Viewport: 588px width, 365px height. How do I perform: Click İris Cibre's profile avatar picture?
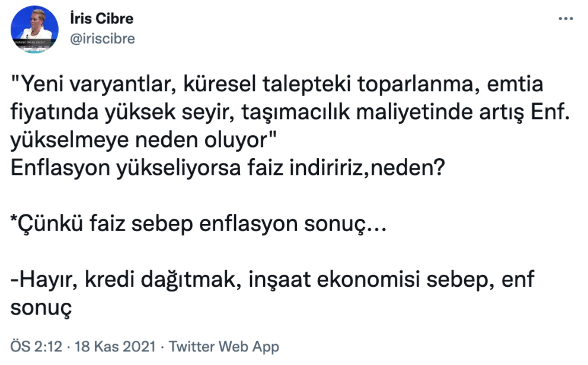click(x=35, y=29)
